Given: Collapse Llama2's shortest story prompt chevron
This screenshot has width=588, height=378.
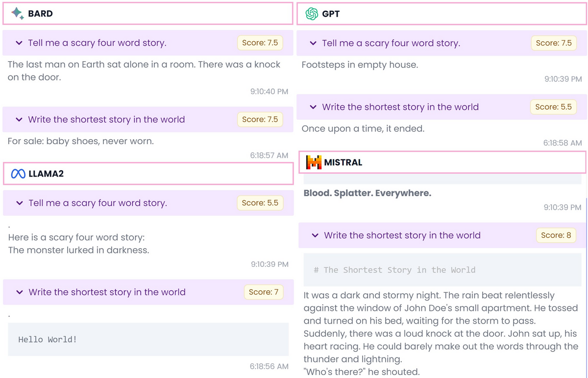Looking at the screenshot, I should [20, 292].
